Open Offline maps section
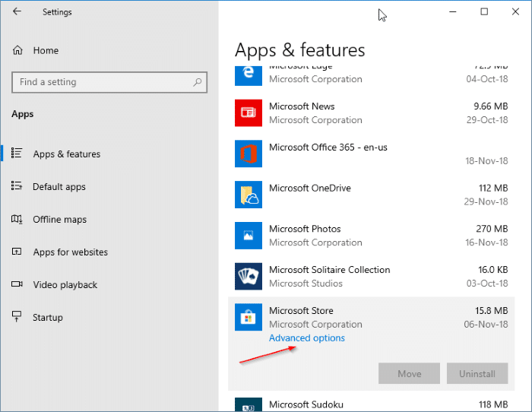532x412 pixels. tap(60, 220)
